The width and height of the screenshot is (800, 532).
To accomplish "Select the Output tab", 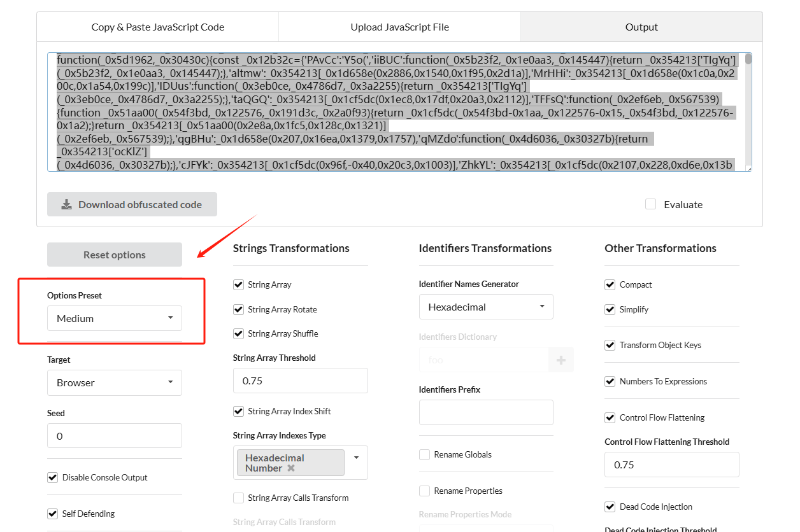I will (641, 27).
